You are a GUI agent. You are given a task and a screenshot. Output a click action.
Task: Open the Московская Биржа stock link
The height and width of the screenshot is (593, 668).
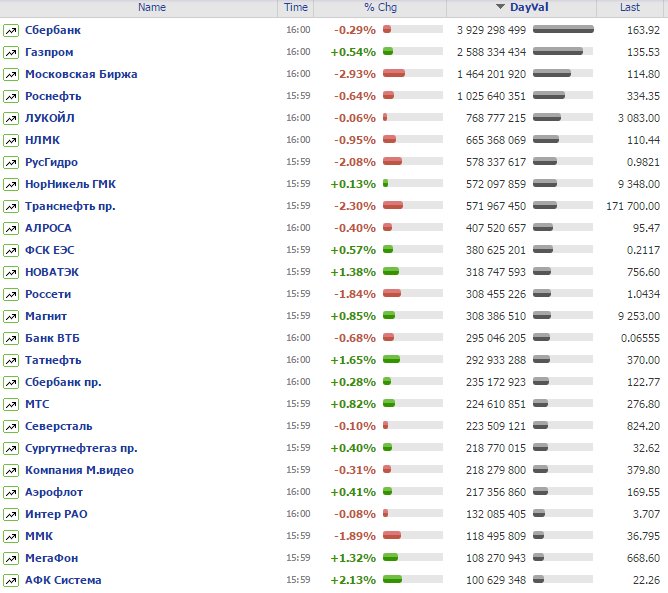(x=81, y=74)
